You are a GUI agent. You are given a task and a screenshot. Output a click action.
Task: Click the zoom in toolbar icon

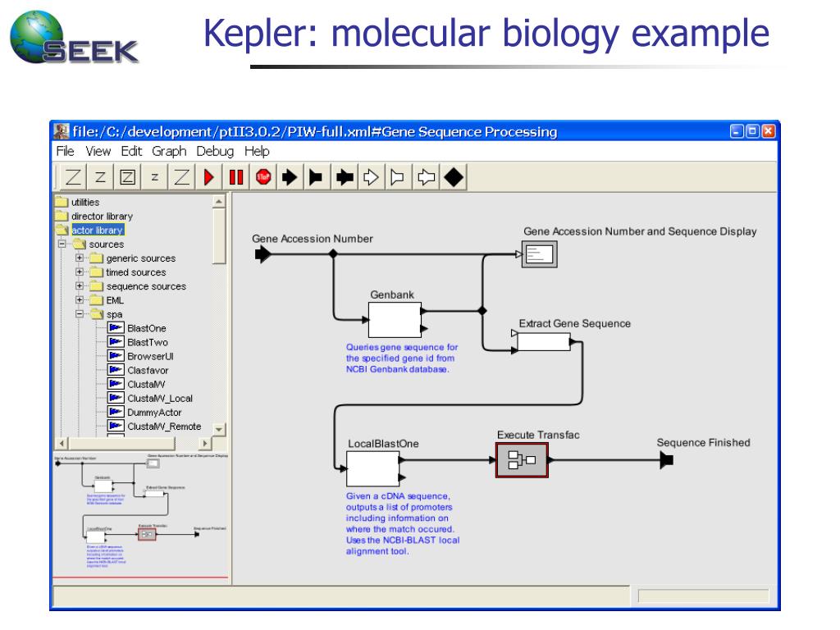(73, 177)
